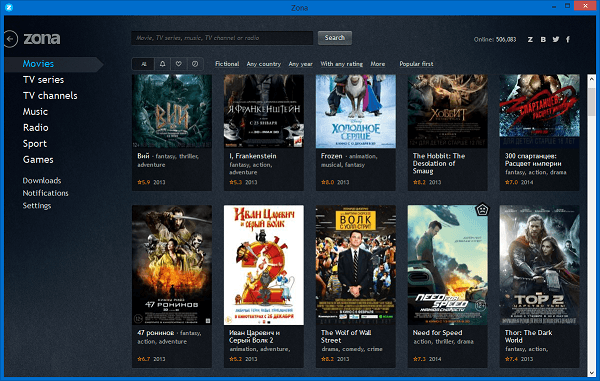Click the sad face badge on Need for Speed

tap(482, 210)
